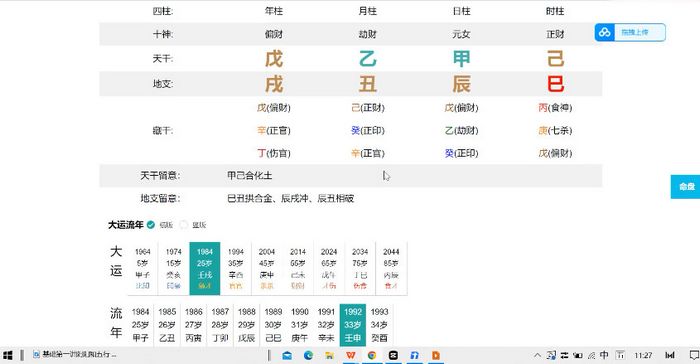Open the blue music-note app in taskbar
700x364 pixels.
point(414,356)
